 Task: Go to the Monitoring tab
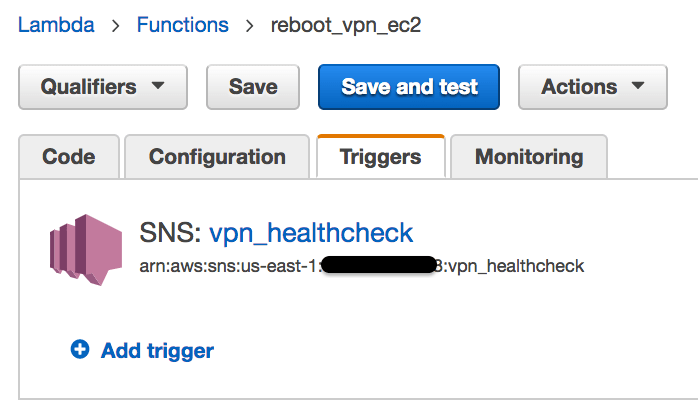(528, 157)
